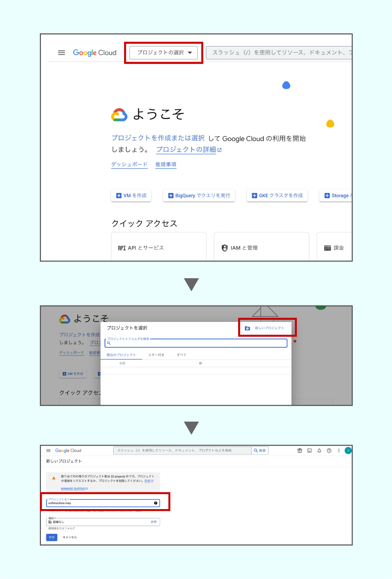Viewport: 392px width, 579px height.
Task: Focus the search bar left of 検索 button
Action: [182, 451]
